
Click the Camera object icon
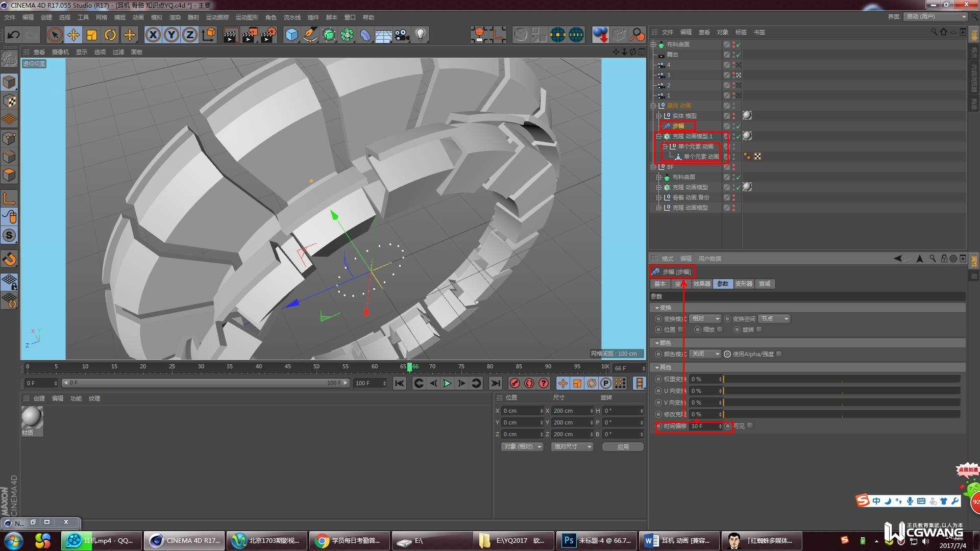[x=402, y=35]
